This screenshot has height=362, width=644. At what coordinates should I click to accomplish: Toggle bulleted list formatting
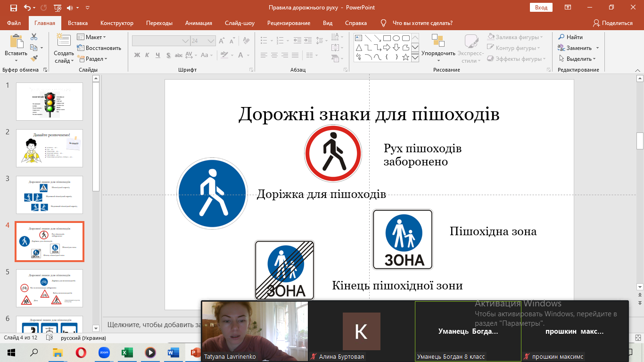coord(265,41)
